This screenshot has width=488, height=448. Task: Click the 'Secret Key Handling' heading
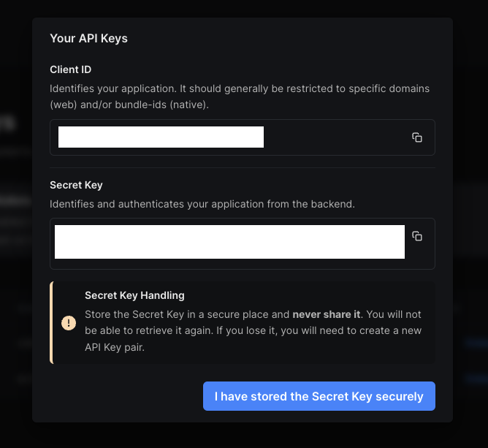coord(134,295)
